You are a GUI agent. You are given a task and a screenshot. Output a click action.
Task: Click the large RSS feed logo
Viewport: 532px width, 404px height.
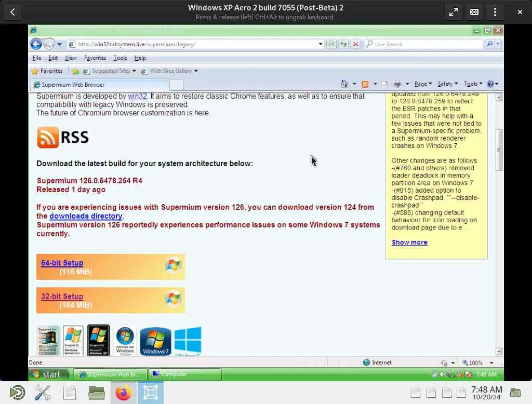pyautogui.click(x=63, y=138)
